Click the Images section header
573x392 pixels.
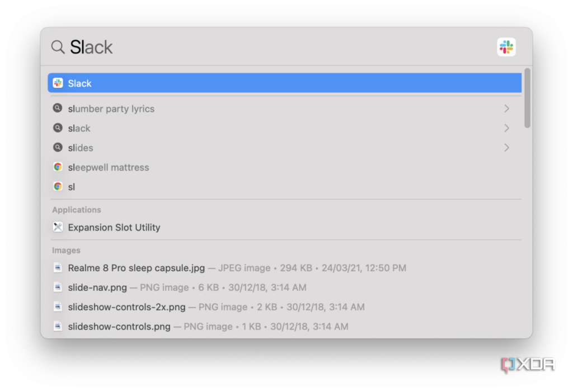pyautogui.click(x=66, y=251)
